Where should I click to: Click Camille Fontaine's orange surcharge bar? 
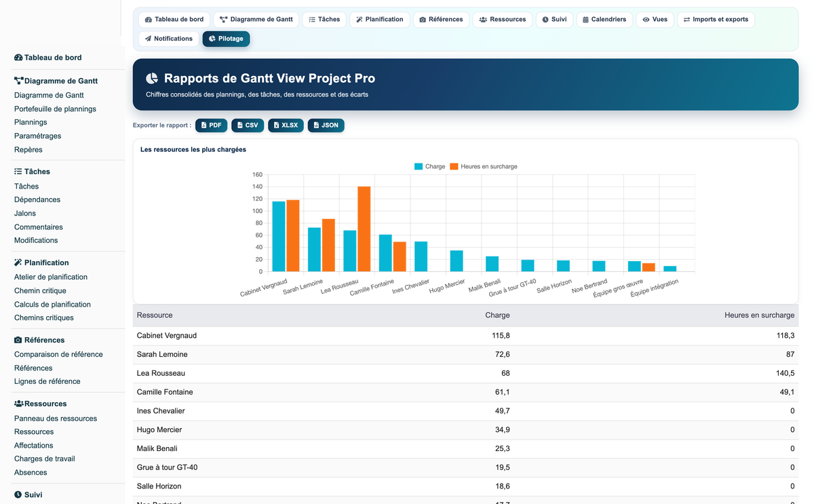(400, 257)
